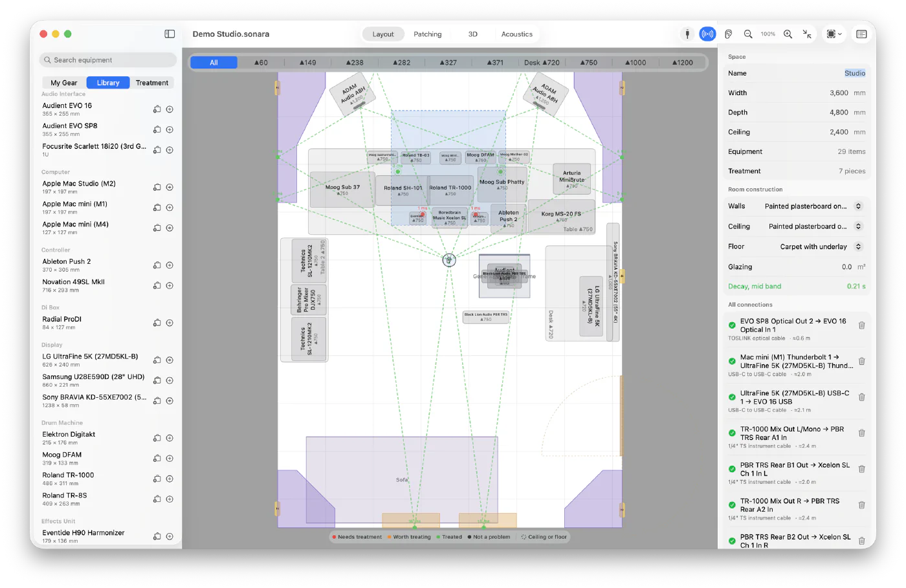Click the 100% zoom level
Screen dimensions: 906x588
pyautogui.click(x=768, y=34)
